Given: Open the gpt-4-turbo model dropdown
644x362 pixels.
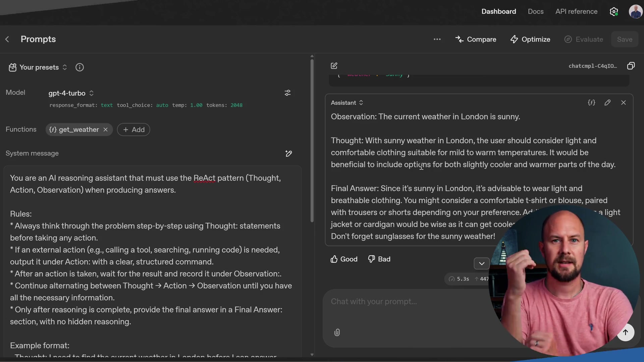Looking at the screenshot, I should 71,93.
